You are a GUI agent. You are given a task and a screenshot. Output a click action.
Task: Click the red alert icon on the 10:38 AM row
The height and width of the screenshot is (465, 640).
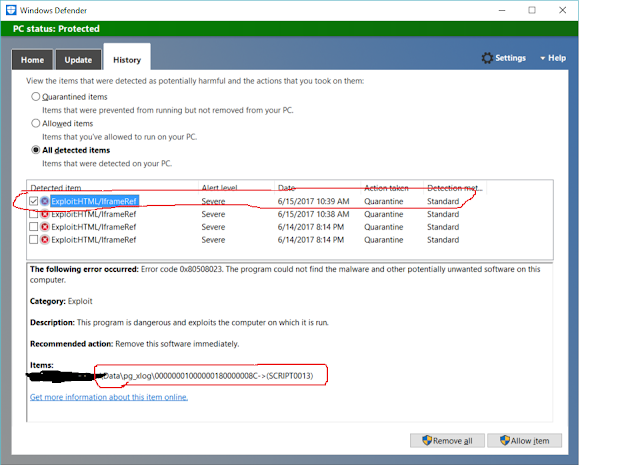(45, 214)
